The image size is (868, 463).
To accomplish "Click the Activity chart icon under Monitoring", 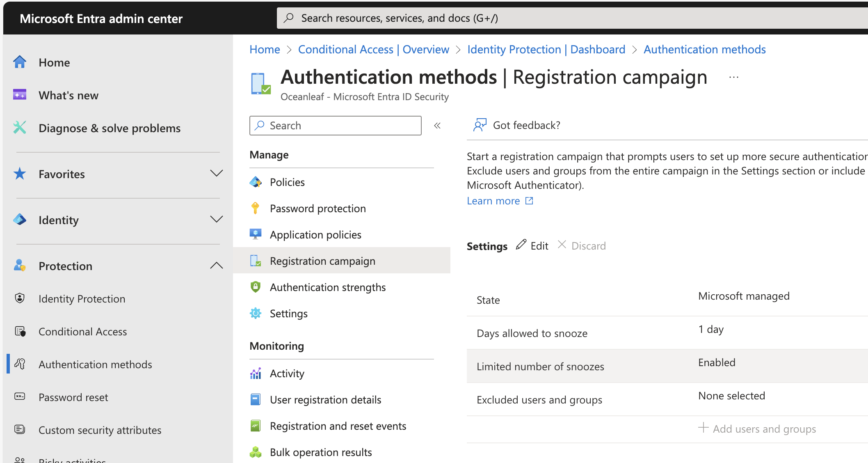I will (x=255, y=374).
